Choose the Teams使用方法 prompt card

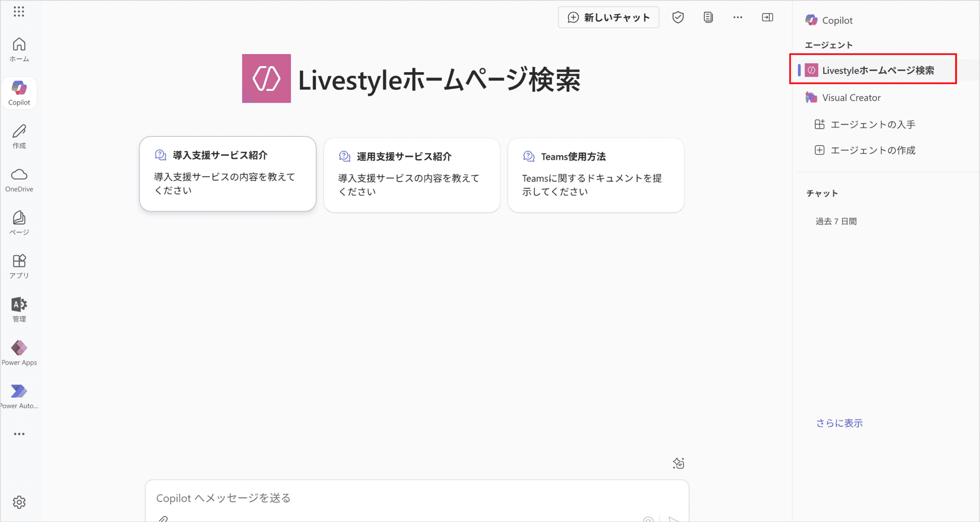pyautogui.click(x=595, y=175)
